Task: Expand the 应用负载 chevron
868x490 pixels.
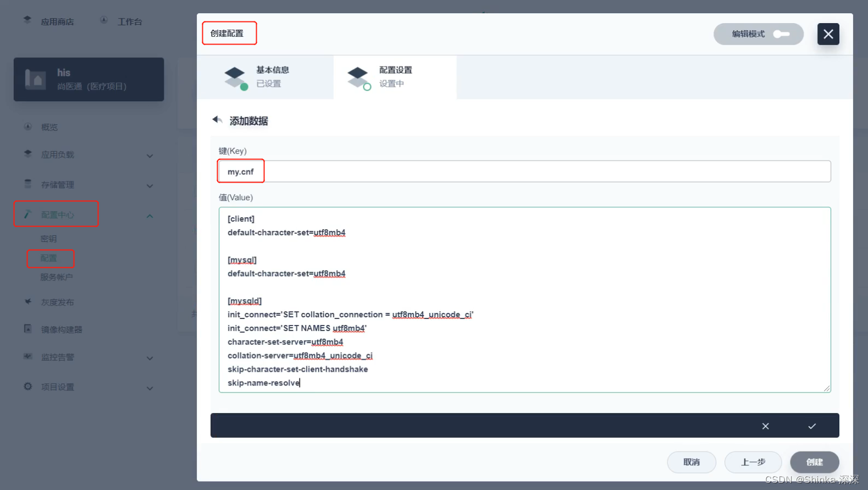Action: [x=150, y=156]
